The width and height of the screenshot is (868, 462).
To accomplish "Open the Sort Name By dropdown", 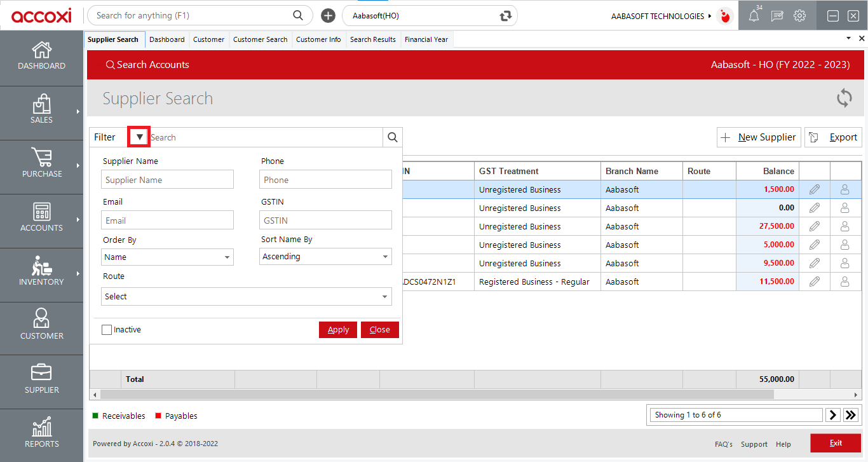I will point(325,257).
